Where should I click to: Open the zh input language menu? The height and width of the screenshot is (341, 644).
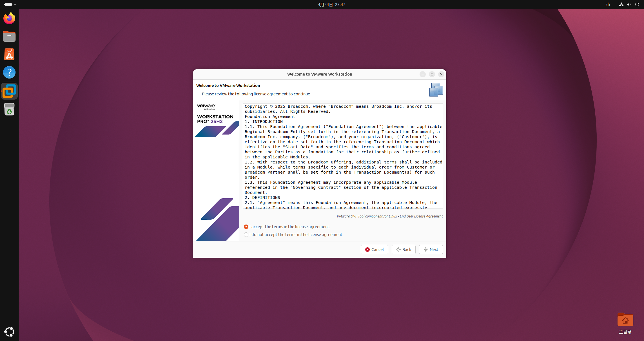(608, 5)
